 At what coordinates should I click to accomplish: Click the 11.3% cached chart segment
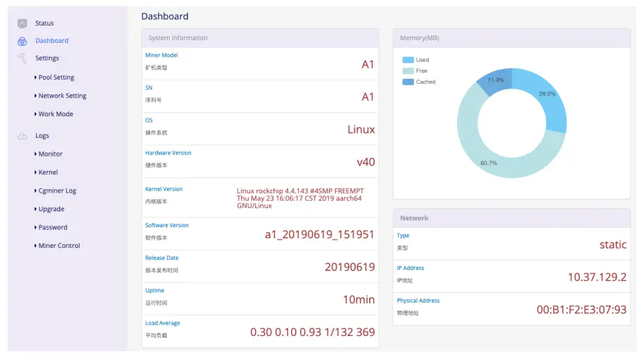point(496,82)
